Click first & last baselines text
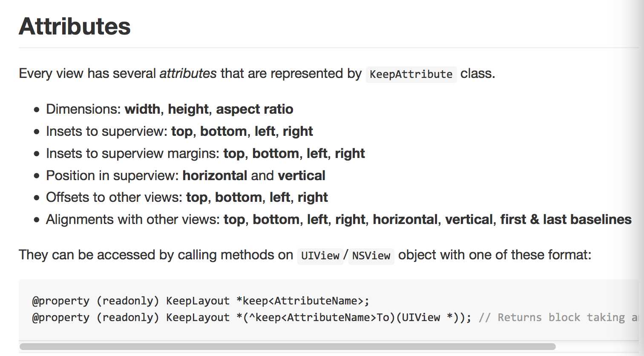Image resolution: width=644 pixels, height=356 pixels. [x=566, y=219]
